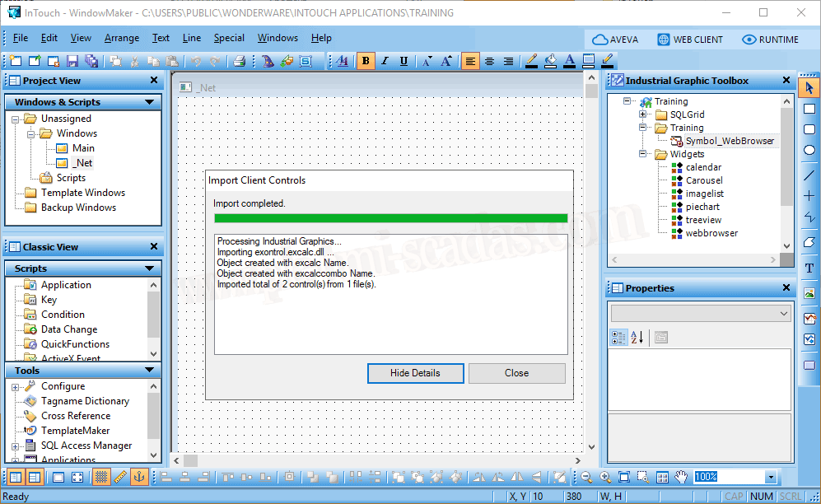This screenshot has width=821, height=504.
Task: Open the Arrange menu
Action: 122,38
